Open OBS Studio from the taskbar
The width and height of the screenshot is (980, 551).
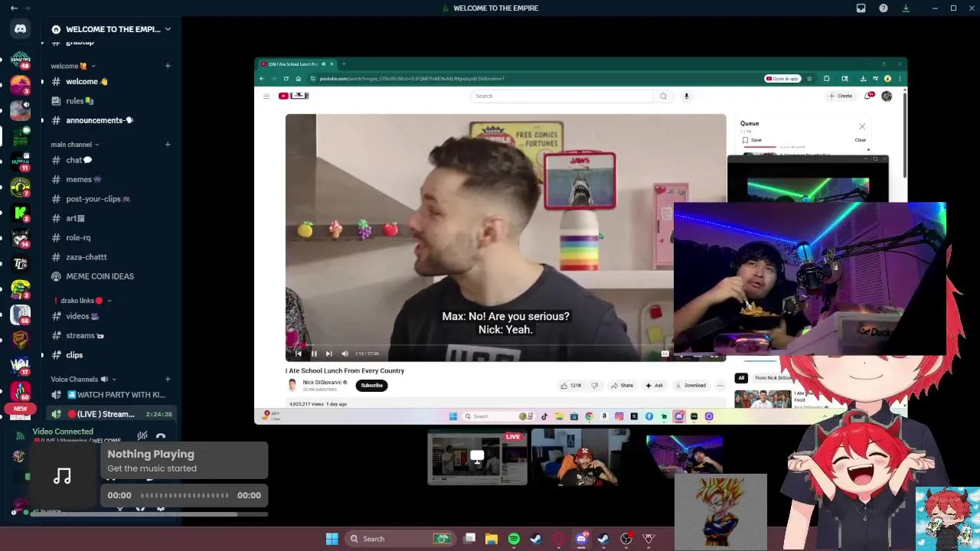point(626,539)
